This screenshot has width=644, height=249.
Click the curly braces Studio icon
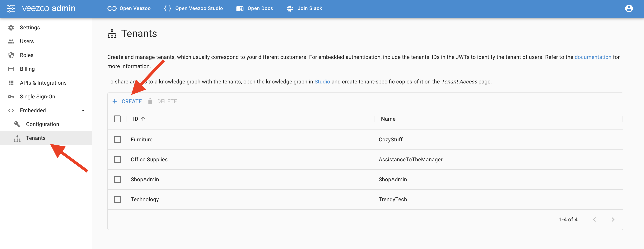[167, 8]
